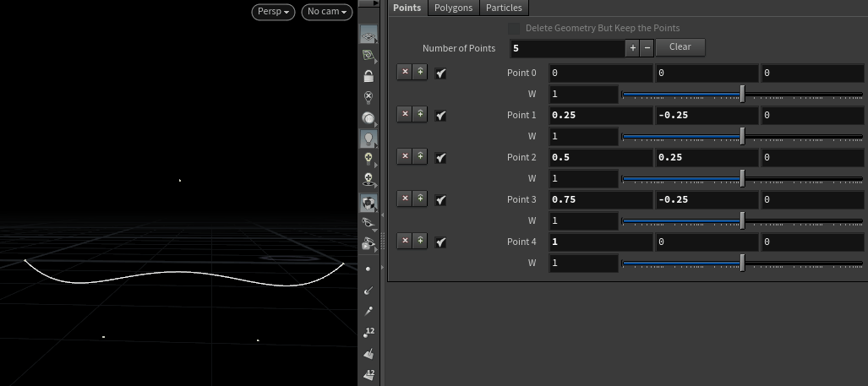Click the Point 1 X field showing 0.25

[x=601, y=115]
